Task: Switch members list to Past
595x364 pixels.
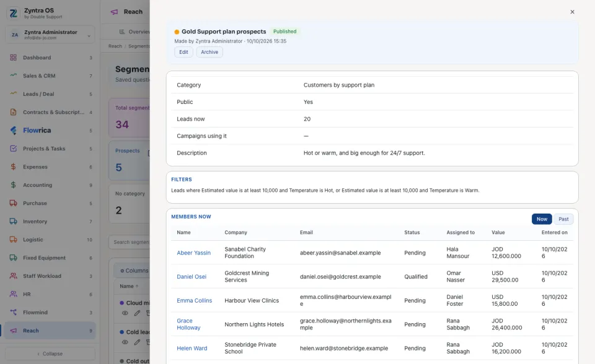Action: coord(563,219)
